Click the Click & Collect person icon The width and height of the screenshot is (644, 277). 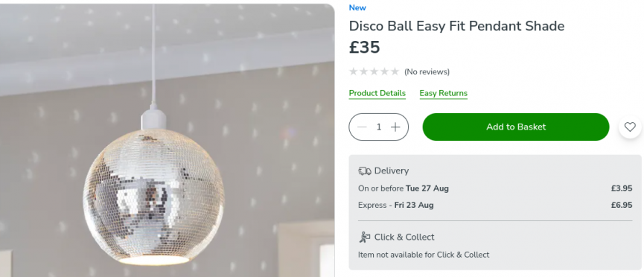point(364,237)
